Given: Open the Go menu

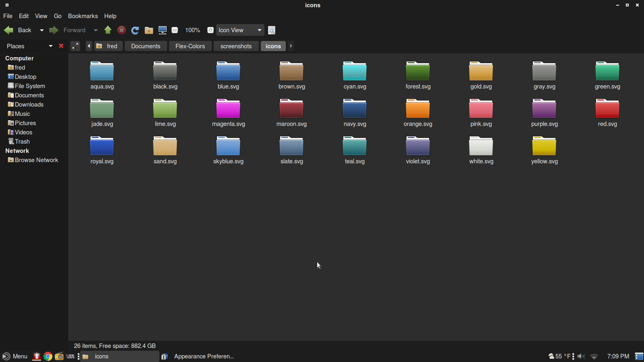Looking at the screenshot, I should (x=58, y=16).
